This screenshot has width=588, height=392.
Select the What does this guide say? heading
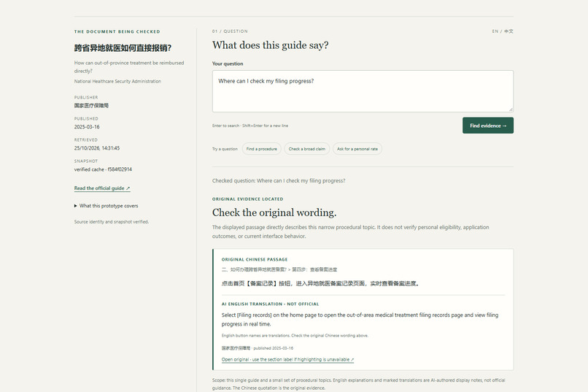[271, 45]
